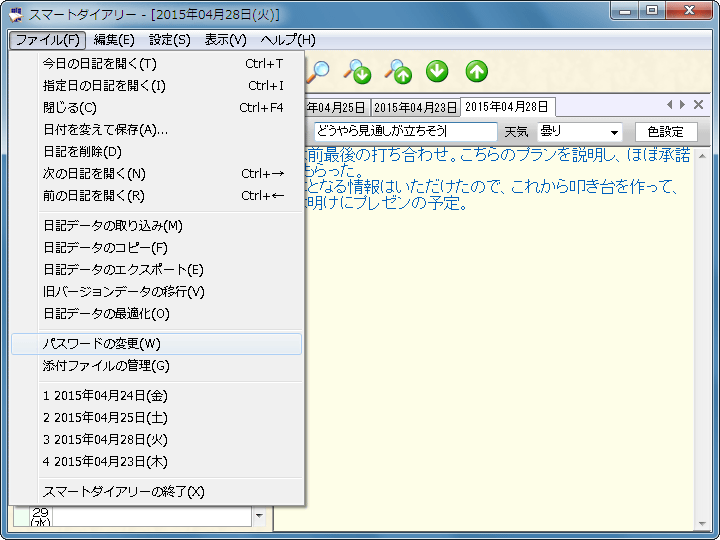Click search-next magnifier with down arrow
Image resolution: width=720 pixels, height=540 pixels.
358,72
